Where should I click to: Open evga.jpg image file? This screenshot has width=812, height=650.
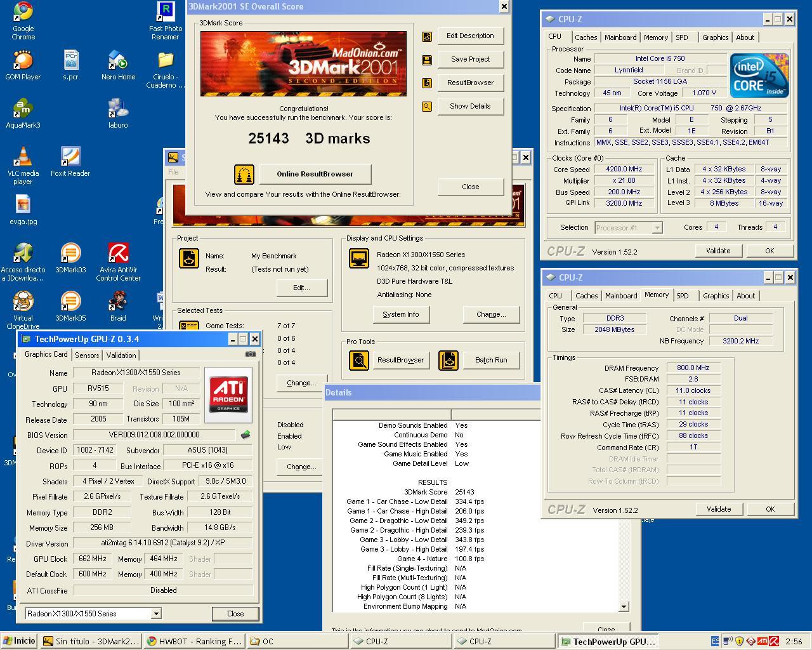click(23, 210)
